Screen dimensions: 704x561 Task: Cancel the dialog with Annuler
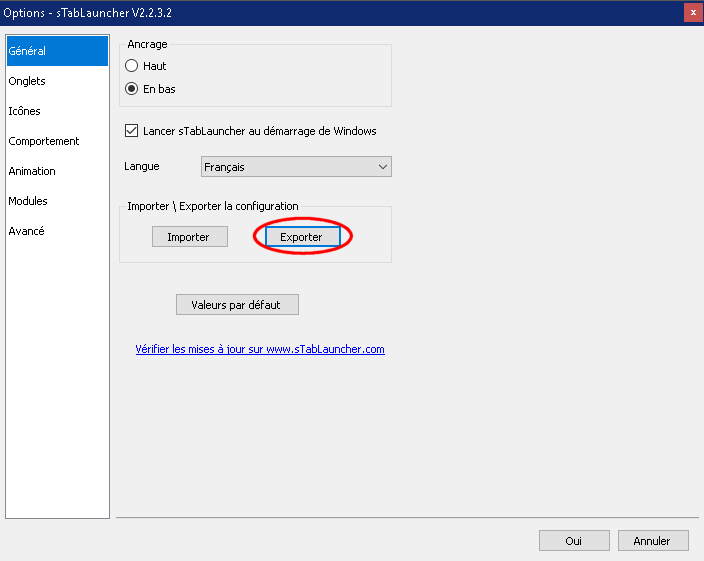point(653,541)
